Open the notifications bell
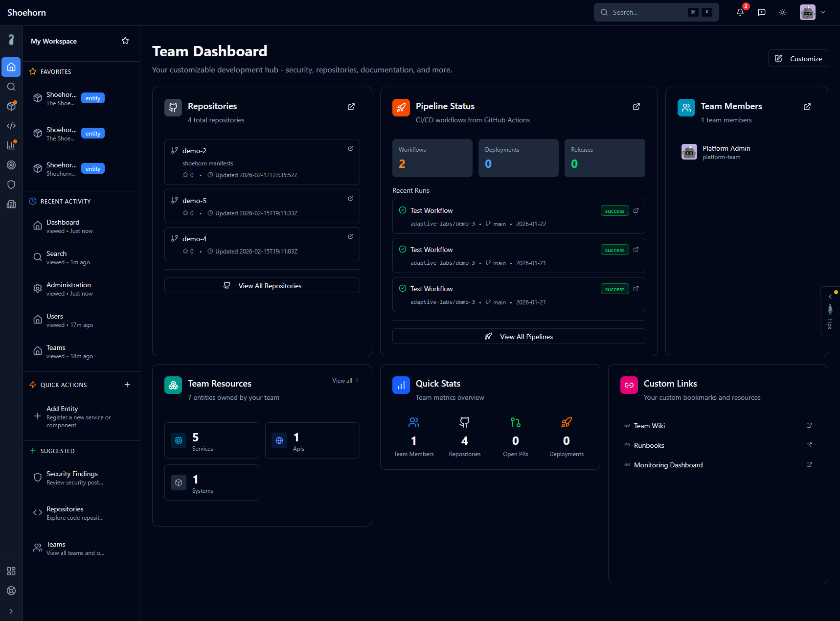The height and width of the screenshot is (621, 840). 740,12
